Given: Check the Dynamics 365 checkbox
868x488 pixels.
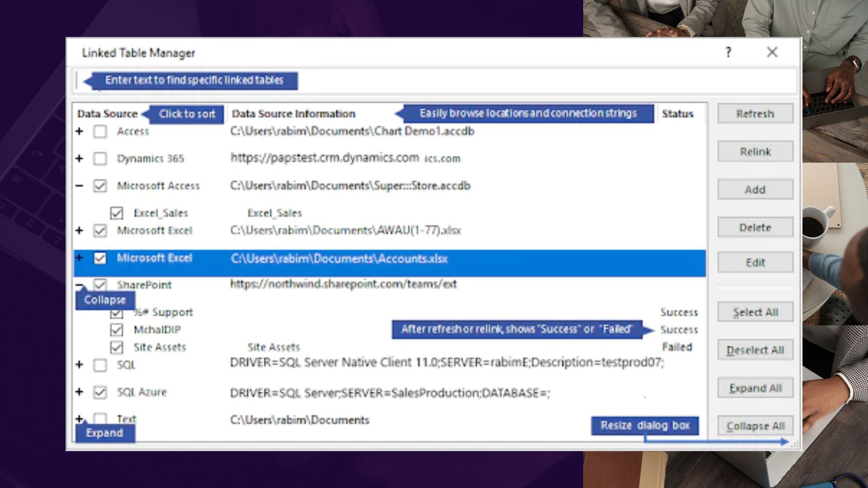Looking at the screenshot, I should click(x=100, y=159).
